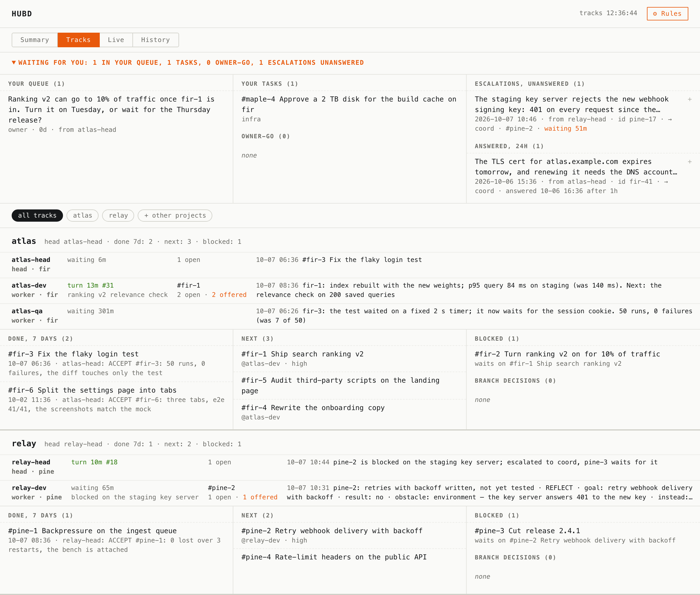Collapse the Waiting For You section triangle
This screenshot has width=700, height=595.
point(14,62)
